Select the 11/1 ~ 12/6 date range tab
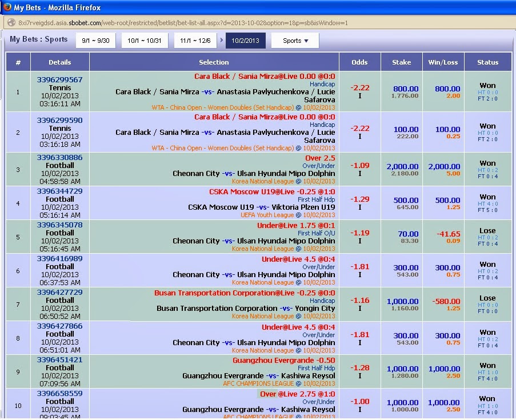Viewport: 516px width, 420px height. (x=195, y=41)
